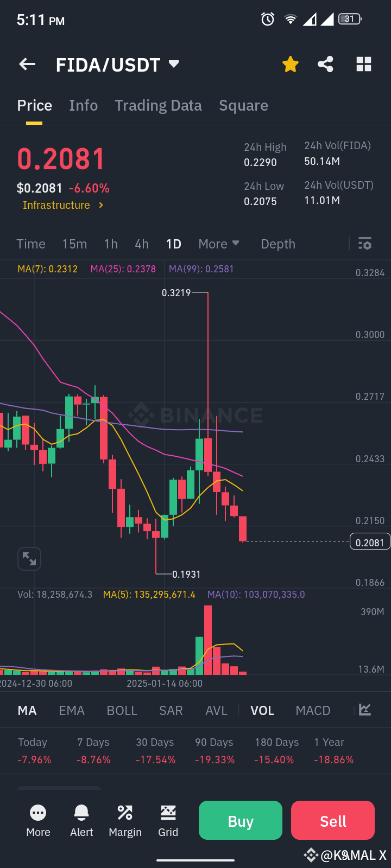Toggle FIDA/USDT as favorite star
This screenshot has height=868, width=391.
[291, 64]
